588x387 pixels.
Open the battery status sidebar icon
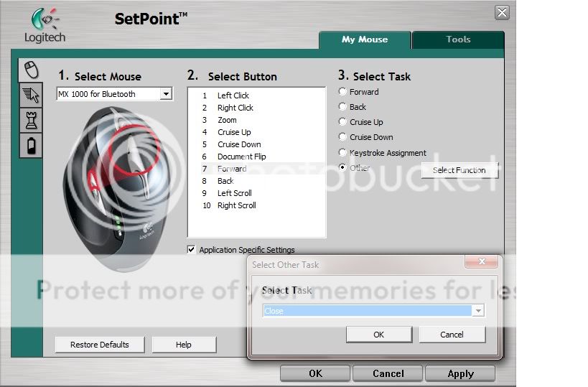31,146
